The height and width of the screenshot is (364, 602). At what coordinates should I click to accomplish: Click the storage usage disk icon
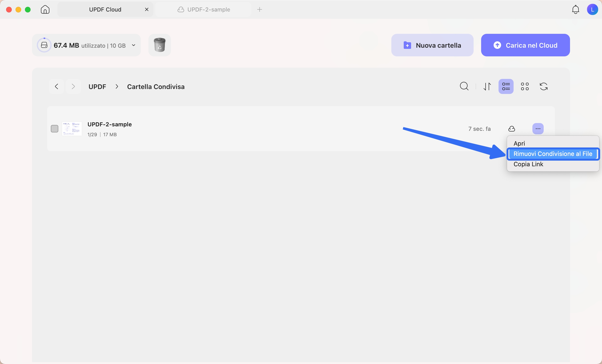click(x=44, y=45)
